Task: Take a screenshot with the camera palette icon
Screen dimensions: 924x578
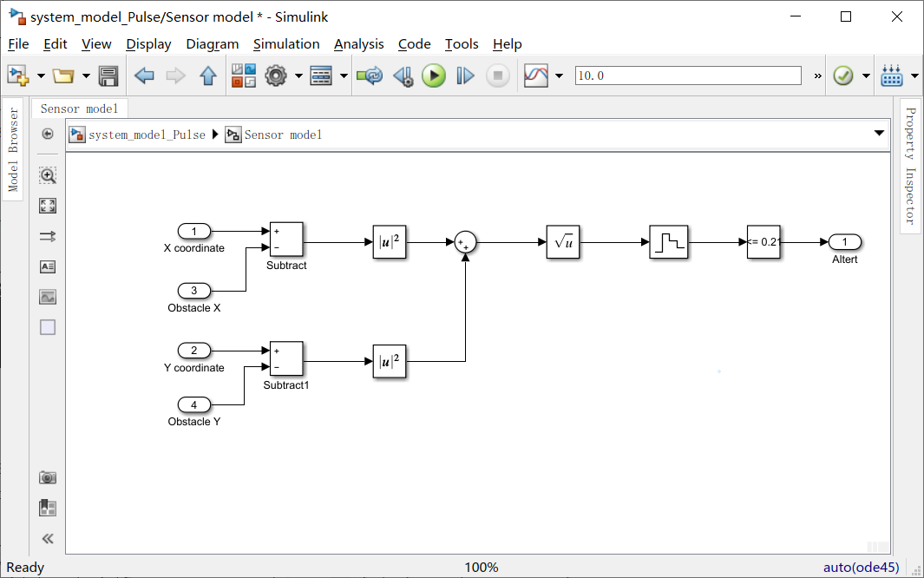Action: [x=48, y=476]
